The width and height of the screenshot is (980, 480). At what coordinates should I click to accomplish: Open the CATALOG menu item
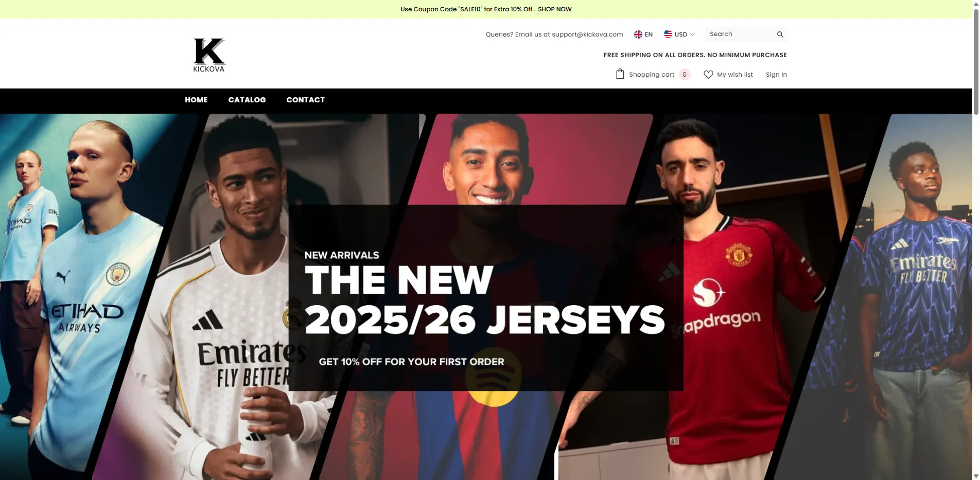point(247,100)
